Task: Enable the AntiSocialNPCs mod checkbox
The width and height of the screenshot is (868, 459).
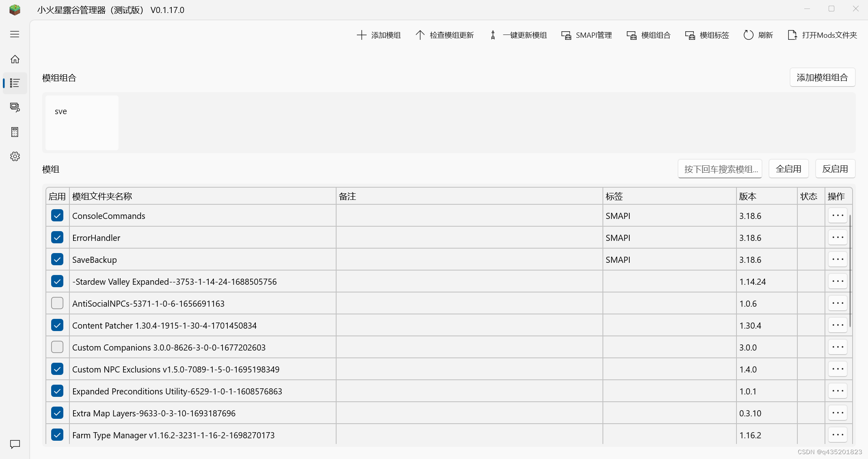Action: click(57, 303)
